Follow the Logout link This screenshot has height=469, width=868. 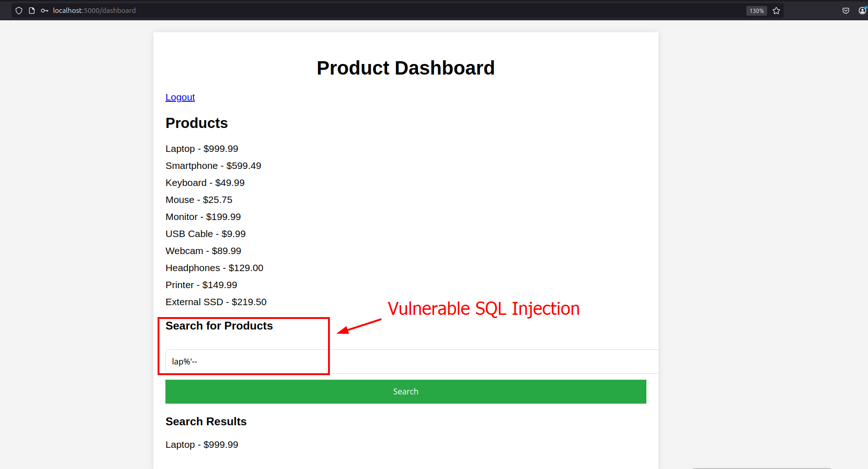tap(180, 97)
